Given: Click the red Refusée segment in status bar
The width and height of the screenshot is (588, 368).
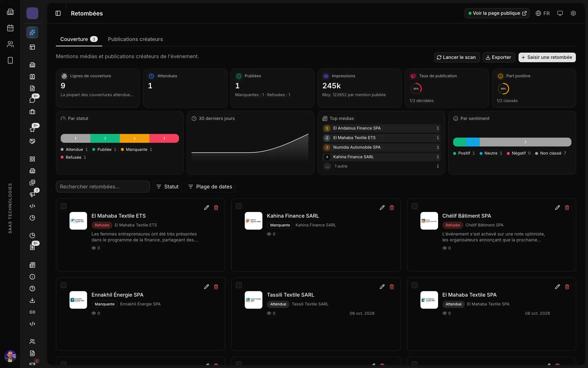Looking at the screenshot, I should point(164,138).
